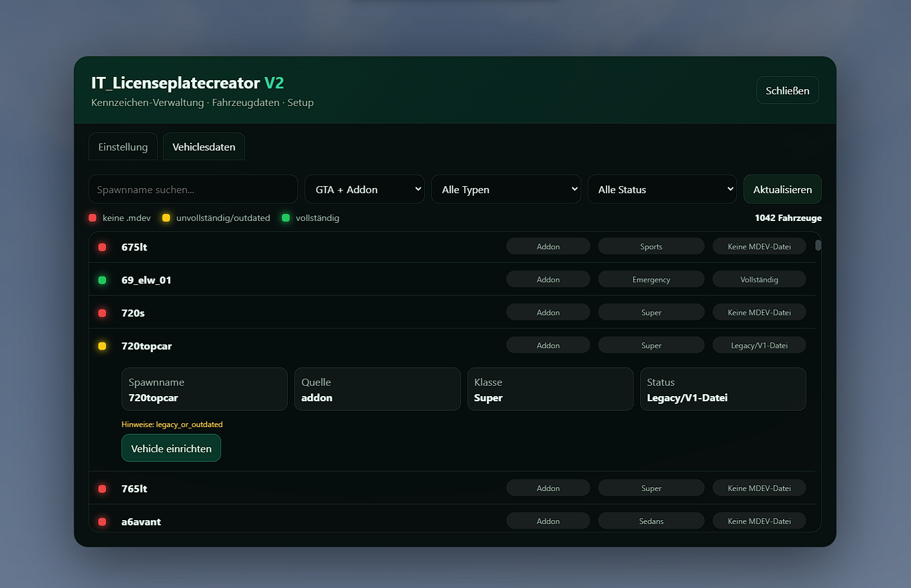The width and height of the screenshot is (911, 588).
Task: Click the Sedans tag on the a6avant row
Action: (x=651, y=521)
